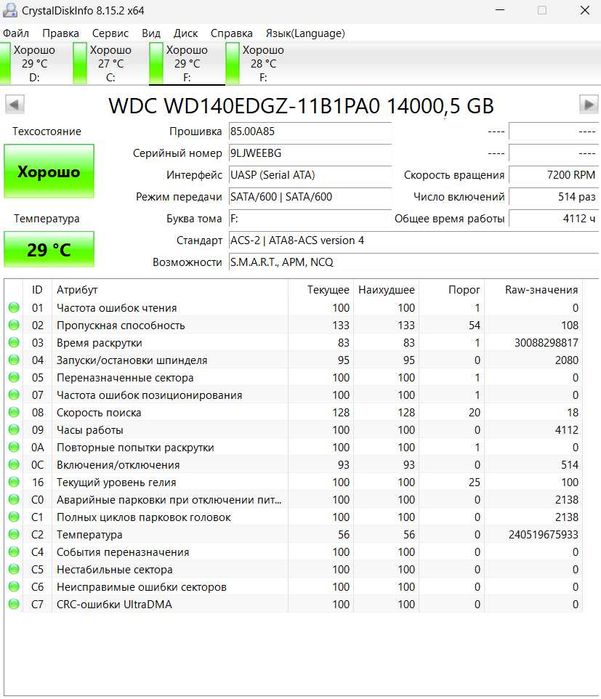Minimize the CrystalDiskInfo window
Screen dimensions: 601x699
(x=500, y=10)
